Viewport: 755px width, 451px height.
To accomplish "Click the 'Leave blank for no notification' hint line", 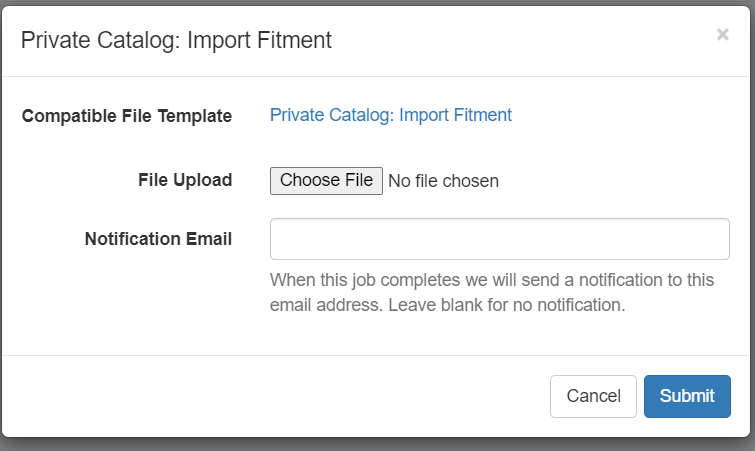I will pyautogui.click(x=507, y=305).
